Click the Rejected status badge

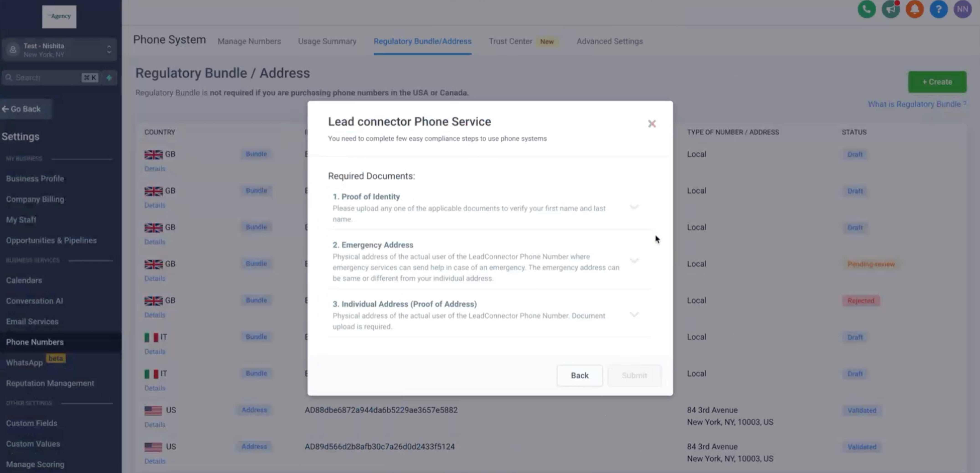(861, 300)
